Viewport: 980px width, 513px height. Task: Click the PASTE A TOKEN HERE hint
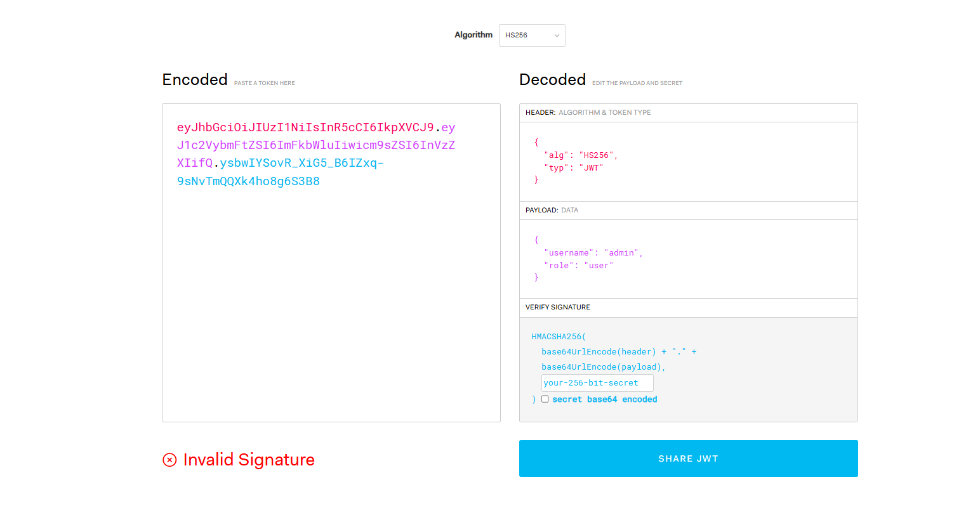[265, 83]
